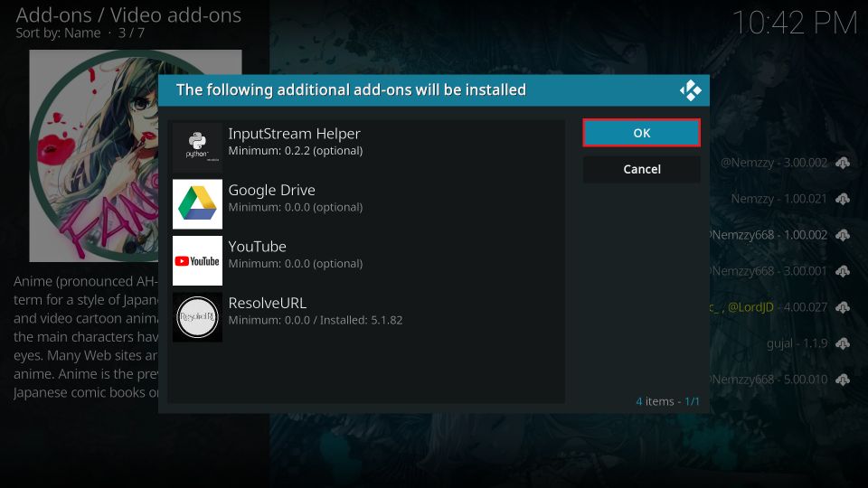The image size is (868, 488).
Task: Click 'Minimum: 0.0.0 / Installed: 5.1.82' text
Action: 316,320
